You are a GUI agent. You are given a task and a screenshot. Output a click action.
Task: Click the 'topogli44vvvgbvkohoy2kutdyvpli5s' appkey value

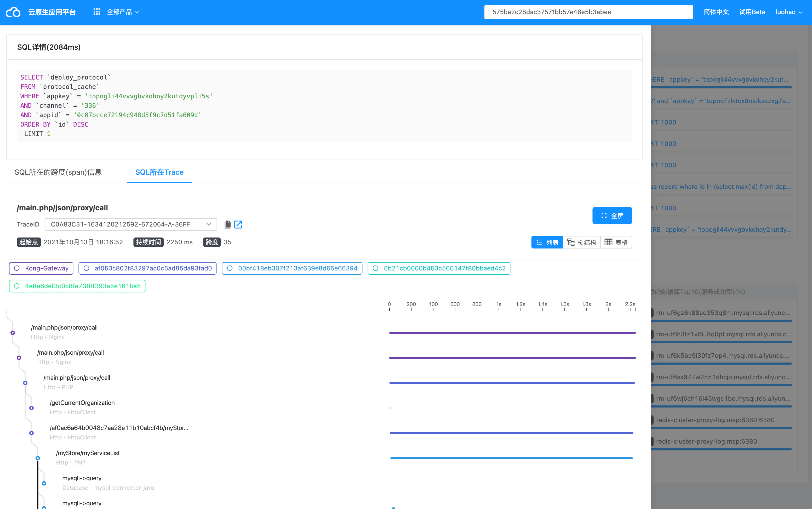(x=149, y=96)
